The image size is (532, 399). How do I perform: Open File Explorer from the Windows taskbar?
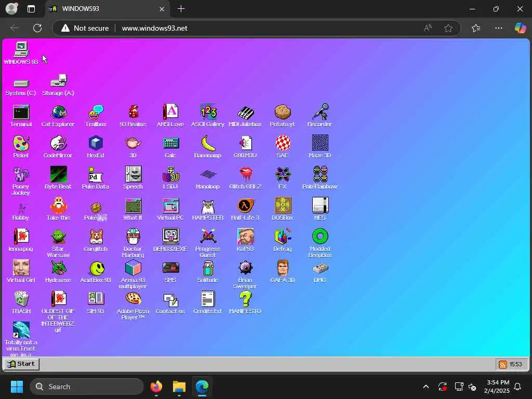click(179, 387)
